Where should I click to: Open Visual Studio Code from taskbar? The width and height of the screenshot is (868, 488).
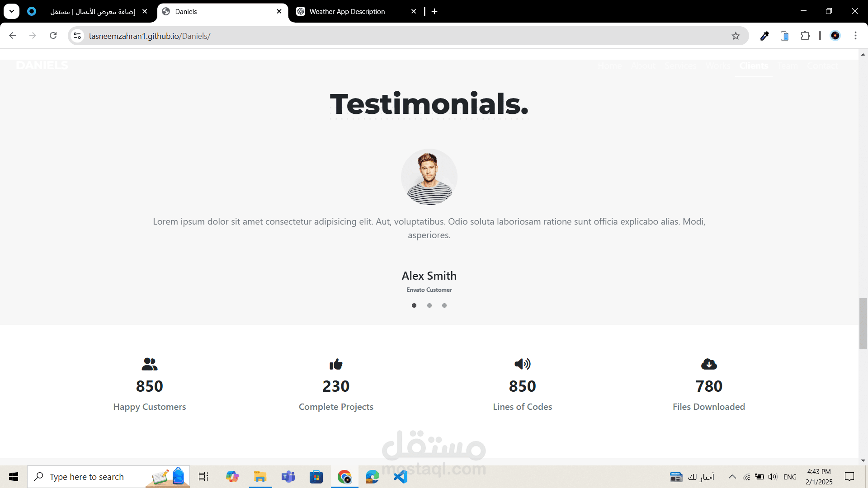click(401, 477)
